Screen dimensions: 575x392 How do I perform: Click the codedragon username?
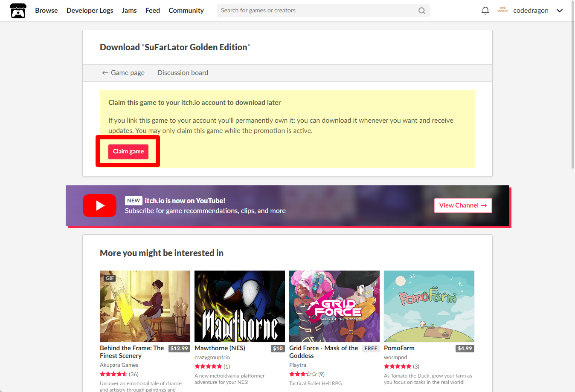(531, 11)
